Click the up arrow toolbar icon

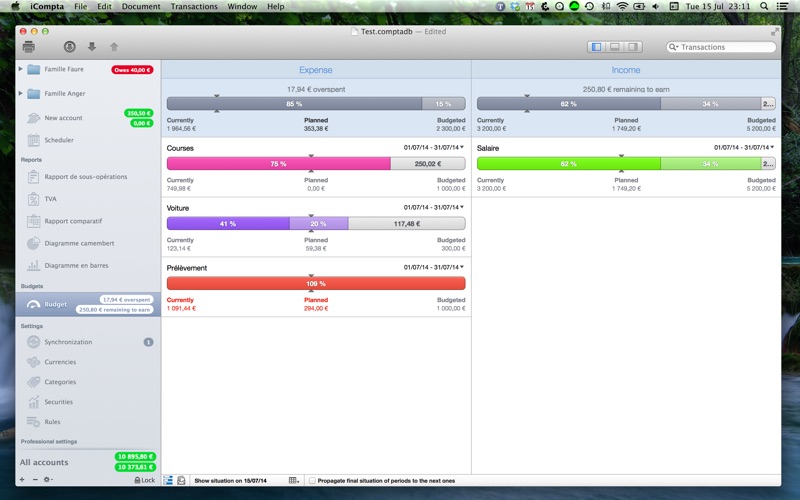coord(114,47)
